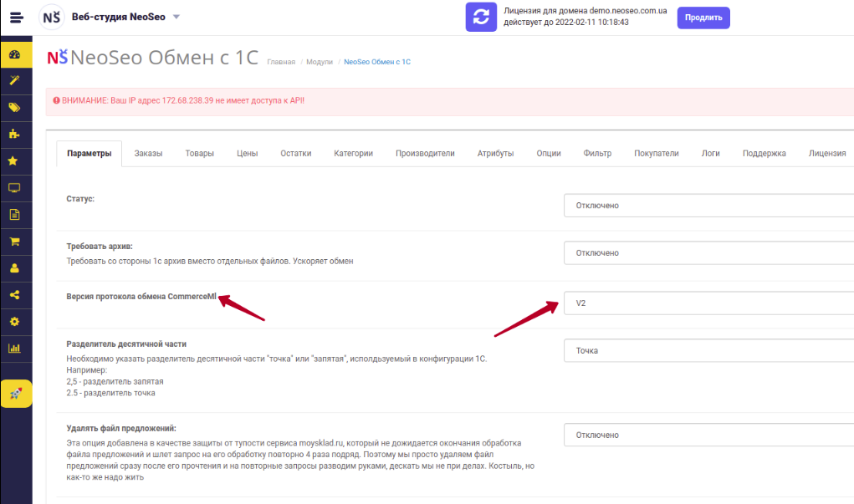
Task: Open the Разделитель десятичной части dropdown
Action: coord(708,350)
